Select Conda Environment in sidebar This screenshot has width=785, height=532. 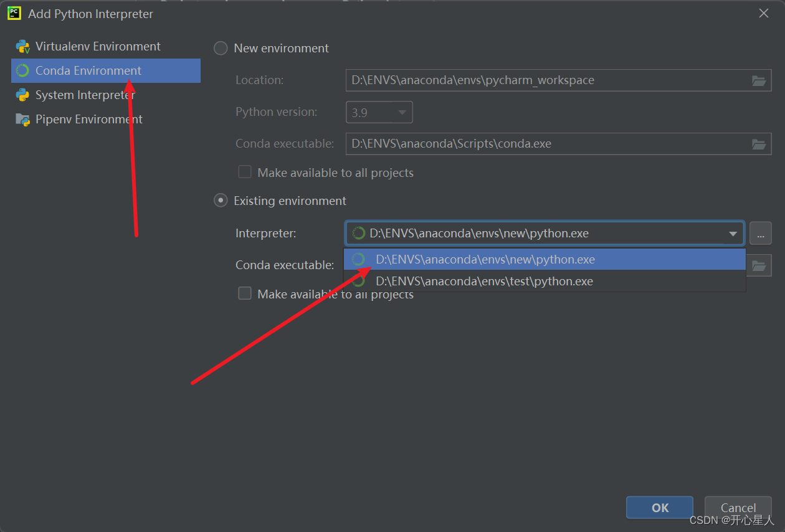click(x=105, y=71)
